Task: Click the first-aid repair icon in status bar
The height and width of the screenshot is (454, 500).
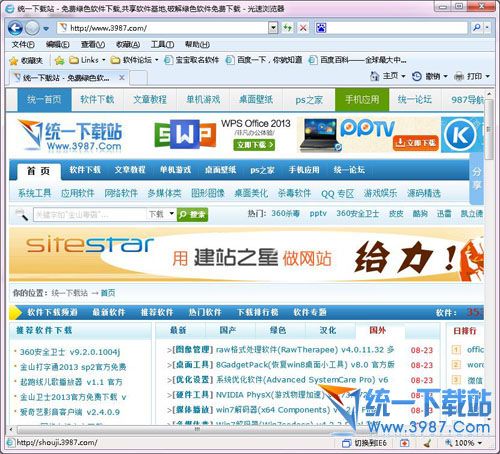Action: tap(404, 443)
